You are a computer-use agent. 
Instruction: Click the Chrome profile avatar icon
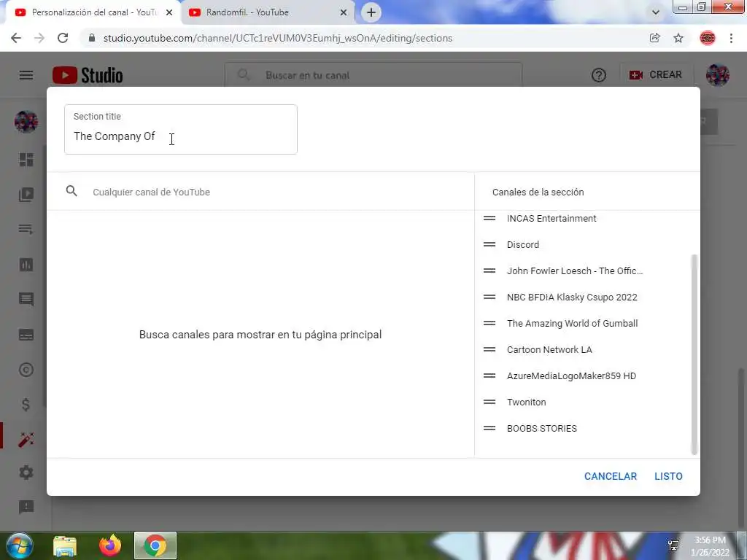(708, 38)
